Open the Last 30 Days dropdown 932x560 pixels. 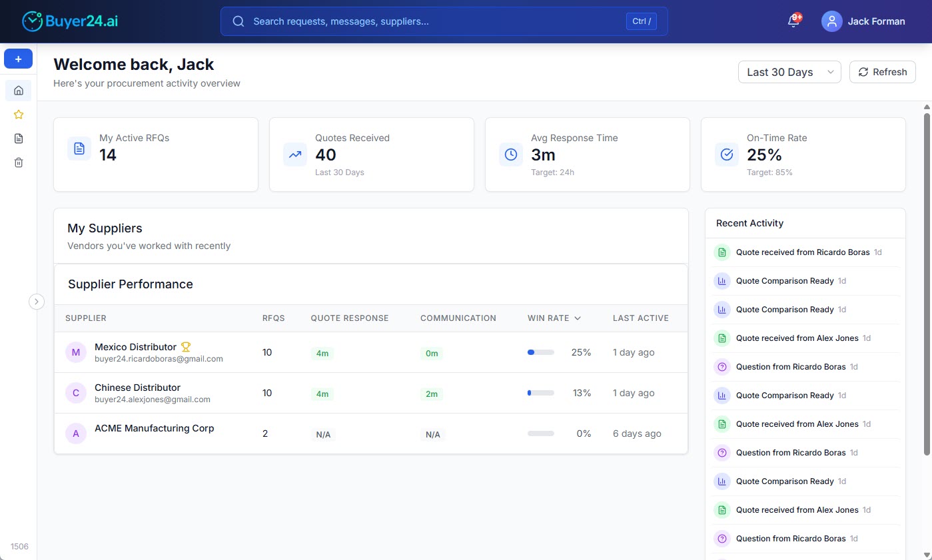tap(789, 71)
